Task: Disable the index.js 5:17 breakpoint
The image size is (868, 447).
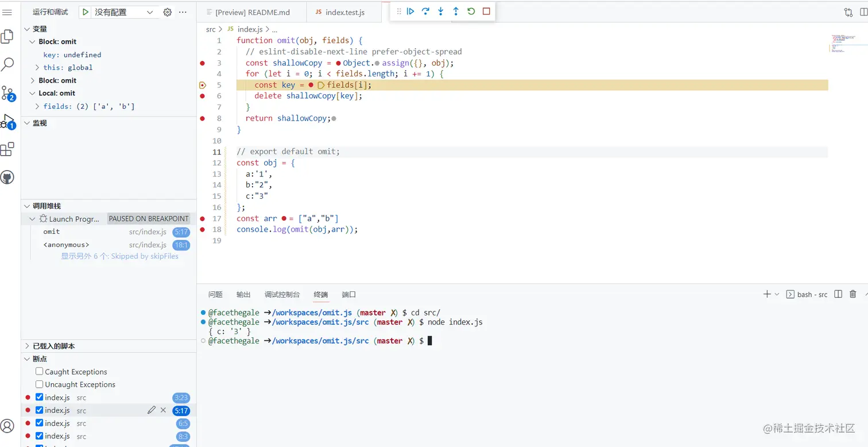Action: coord(39,410)
